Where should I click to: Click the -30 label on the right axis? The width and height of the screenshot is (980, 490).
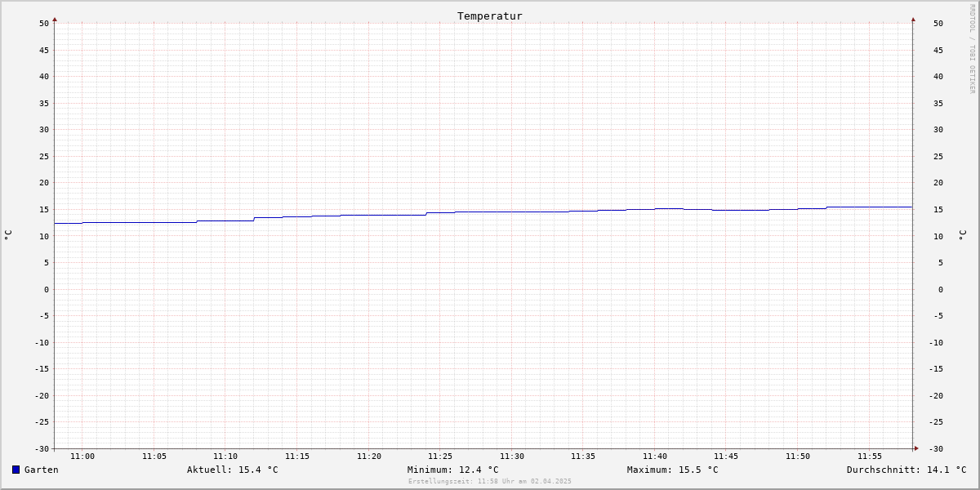coord(936,449)
